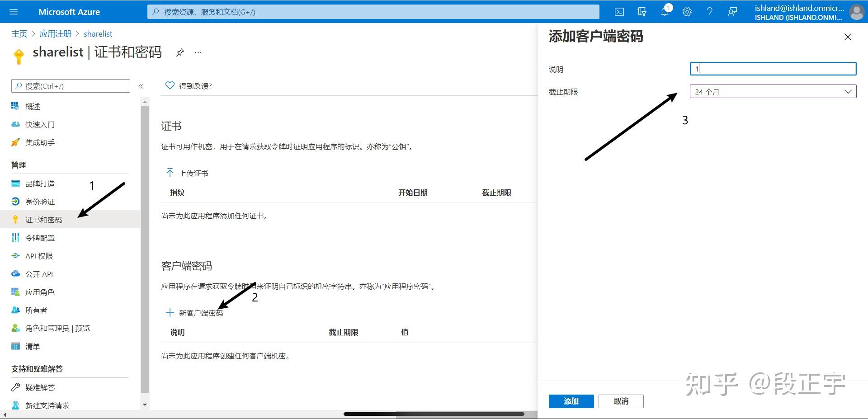868x419 pixels.
Task: Click the plus icon for 新客户端密码
Action: (x=170, y=312)
